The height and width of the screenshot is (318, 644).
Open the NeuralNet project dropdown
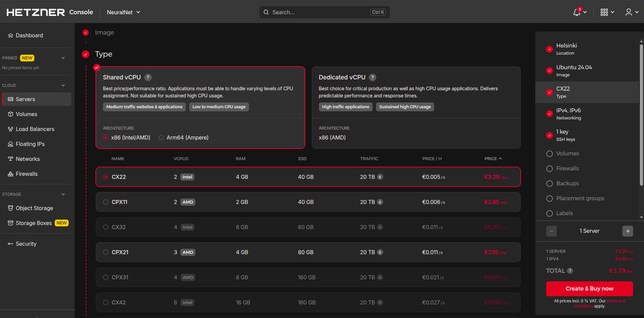(123, 12)
